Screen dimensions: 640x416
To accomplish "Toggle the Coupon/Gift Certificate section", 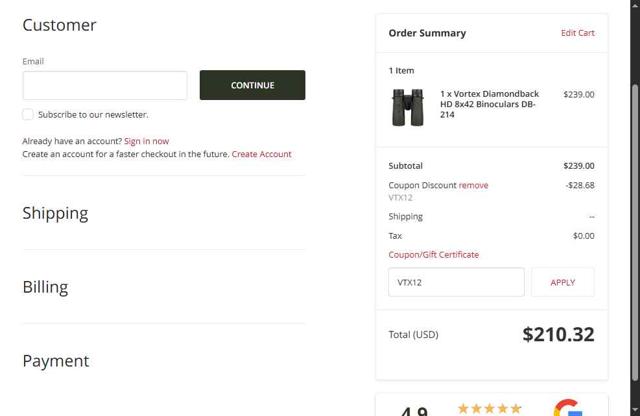I will coord(433,255).
